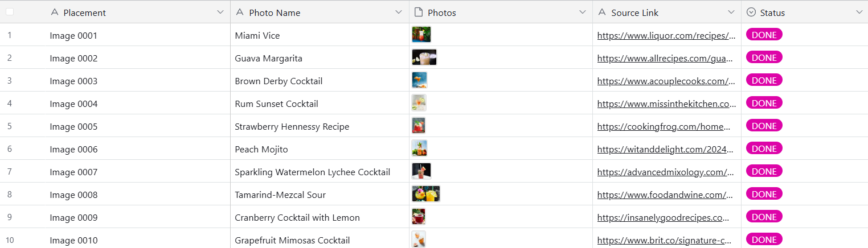Click the Source Link column text-type icon
This screenshot has width=868, height=248.
602,13
